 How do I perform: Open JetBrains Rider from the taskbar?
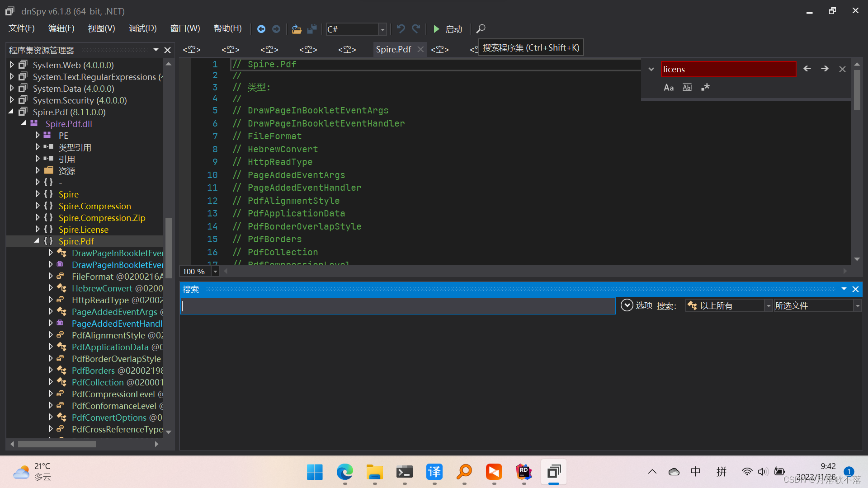pyautogui.click(x=524, y=472)
